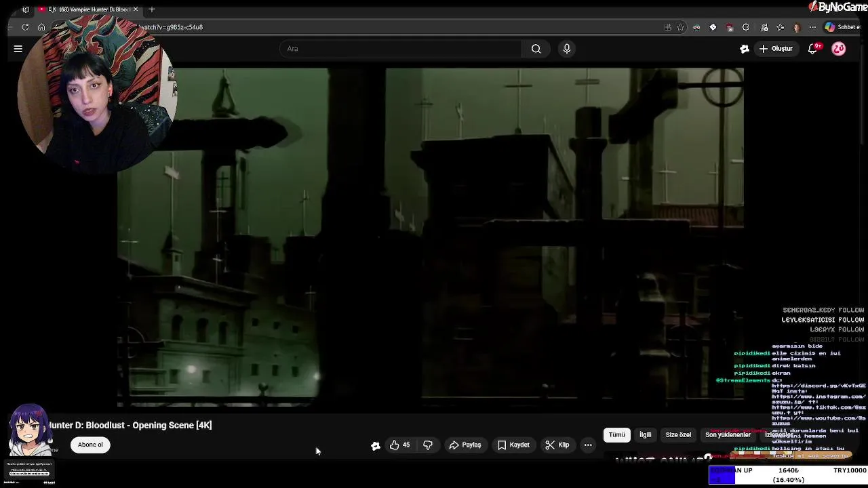This screenshot has width=868, height=488.
Task: Close the Vampire Hunter D browser tab
Action: tap(136, 9)
